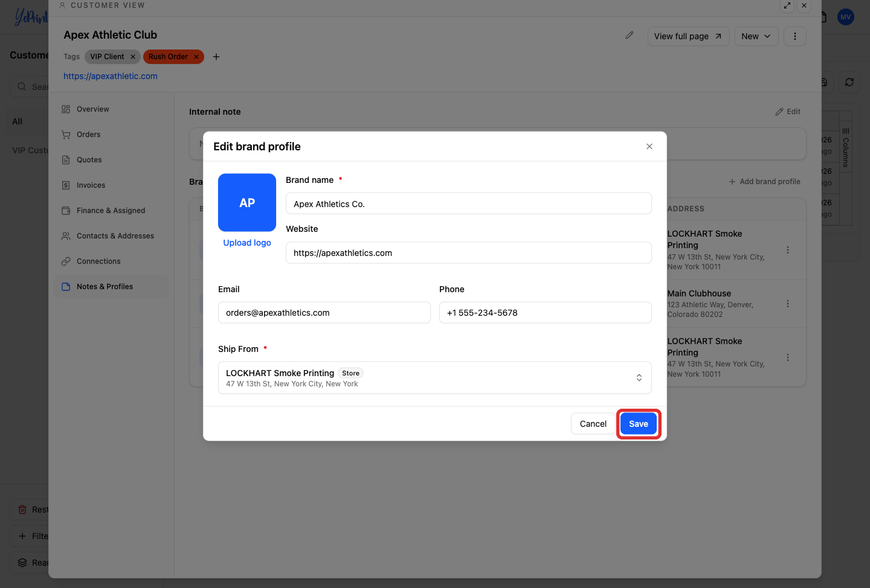Open the Invoices section
The height and width of the screenshot is (588, 870).
(x=112, y=185)
